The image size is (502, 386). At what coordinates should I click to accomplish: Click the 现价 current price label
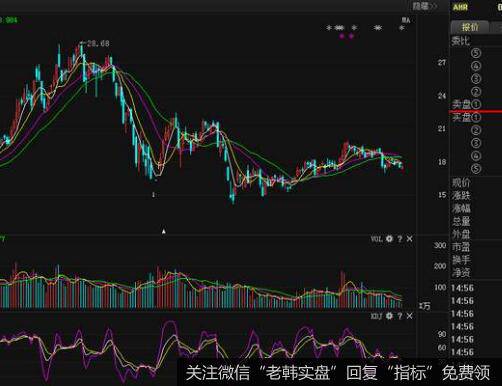click(461, 182)
